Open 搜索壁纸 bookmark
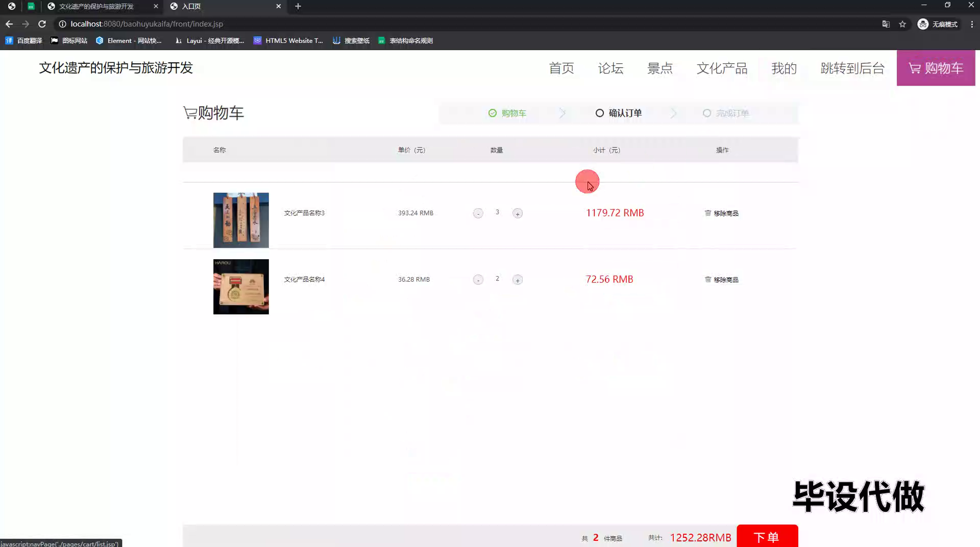 tap(351, 41)
